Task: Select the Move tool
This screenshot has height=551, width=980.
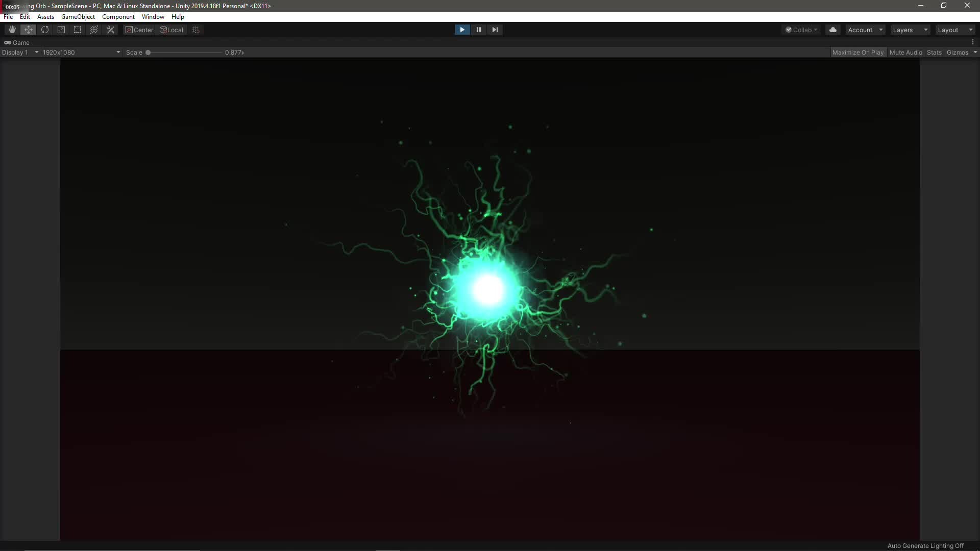Action: [28, 30]
